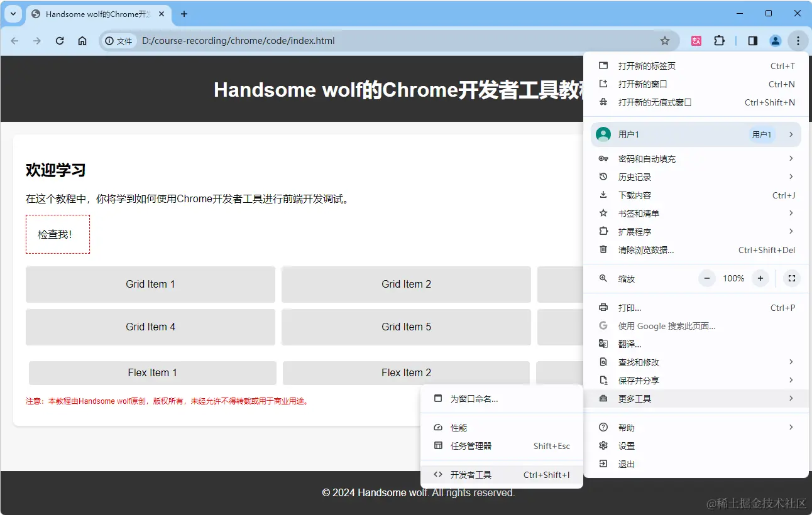This screenshot has height=515, width=812.
Task: Click the 欢迎学习 heading
Action: 55,170
